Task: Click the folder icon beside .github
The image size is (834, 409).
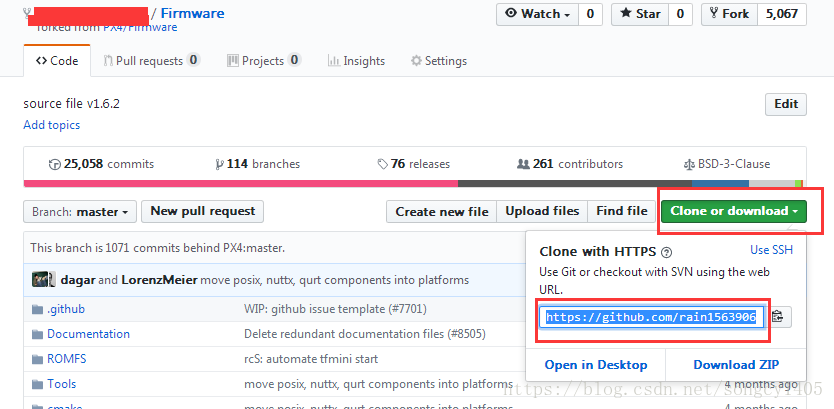Action: pyautogui.click(x=37, y=310)
